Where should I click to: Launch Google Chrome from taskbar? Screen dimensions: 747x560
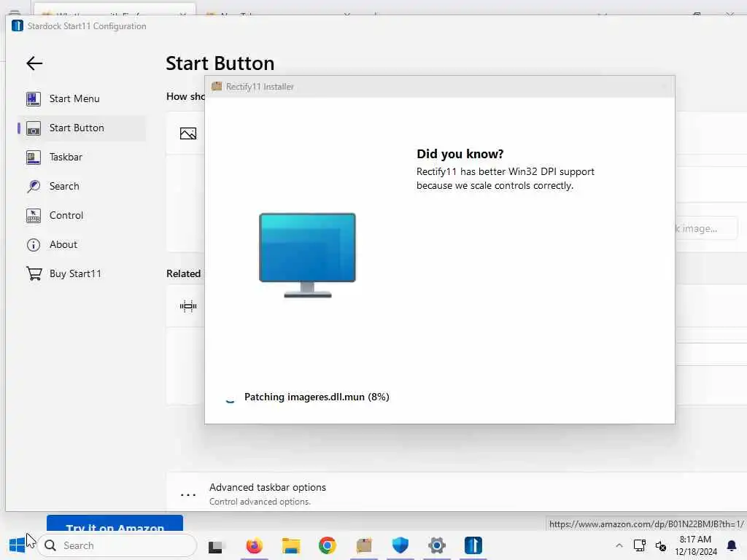pyautogui.click(x=328, y=545)
